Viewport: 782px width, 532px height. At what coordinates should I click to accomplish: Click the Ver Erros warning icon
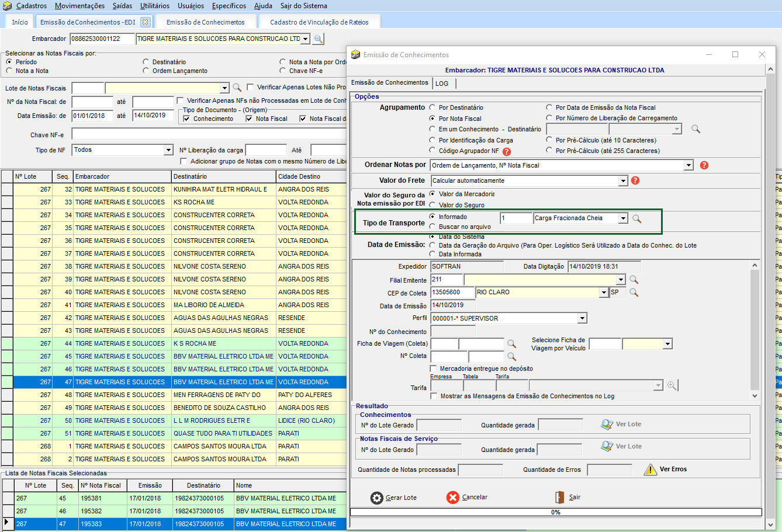click(x=650, y=470)
